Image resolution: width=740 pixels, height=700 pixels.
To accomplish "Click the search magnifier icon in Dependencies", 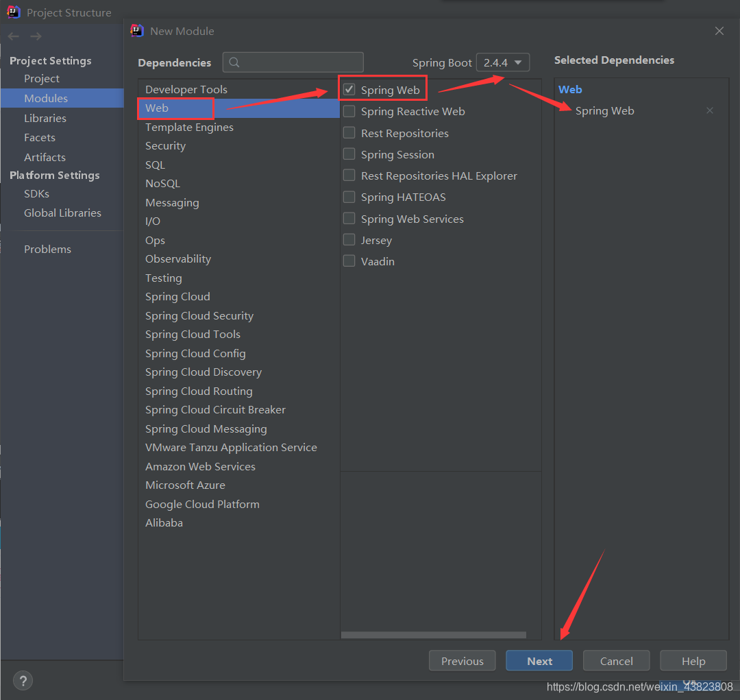I will [x=234, y=62].
